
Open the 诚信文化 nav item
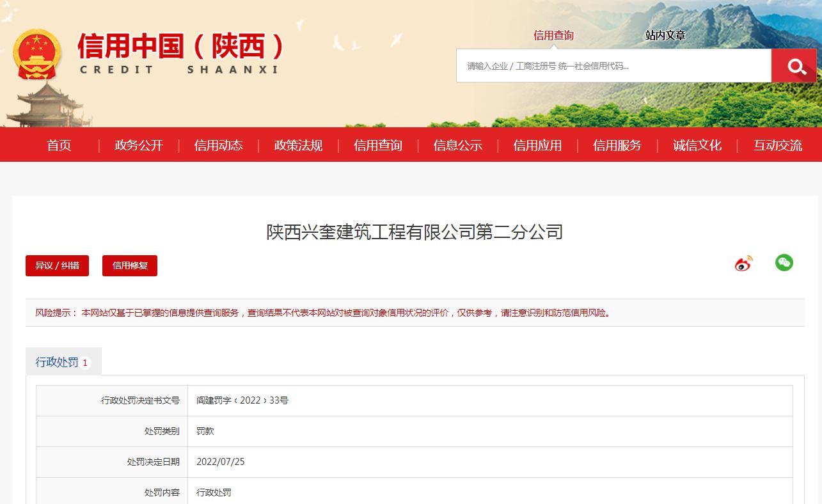tap(697, 145)
